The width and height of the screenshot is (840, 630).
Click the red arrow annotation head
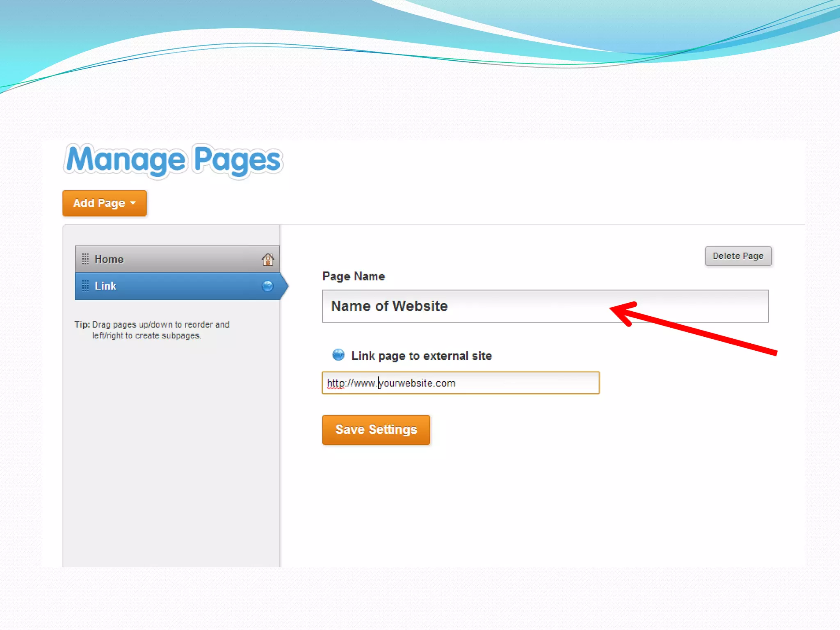click(619, 311)
